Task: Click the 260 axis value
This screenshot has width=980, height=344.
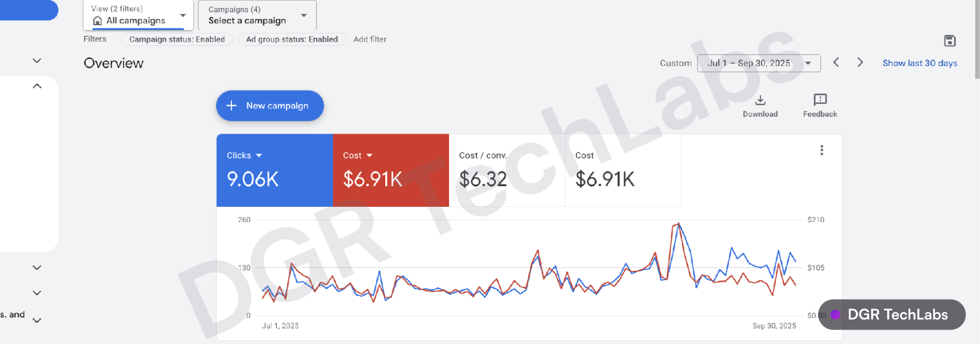Action: pos(244,220)
